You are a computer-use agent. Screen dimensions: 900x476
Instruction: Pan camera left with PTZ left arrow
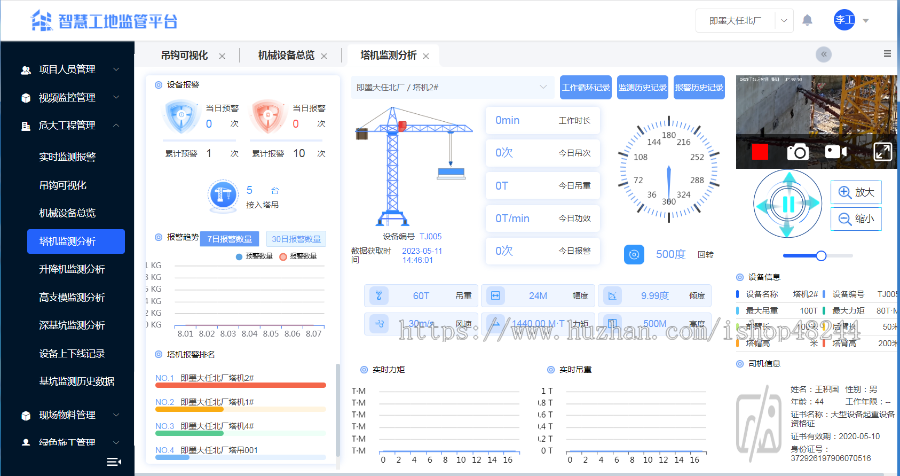coord(763,205)
